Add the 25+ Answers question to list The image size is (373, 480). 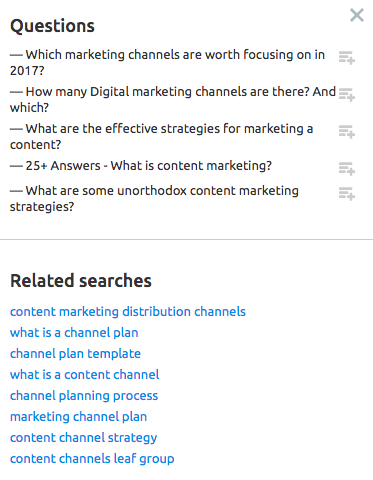pos(347,169)
